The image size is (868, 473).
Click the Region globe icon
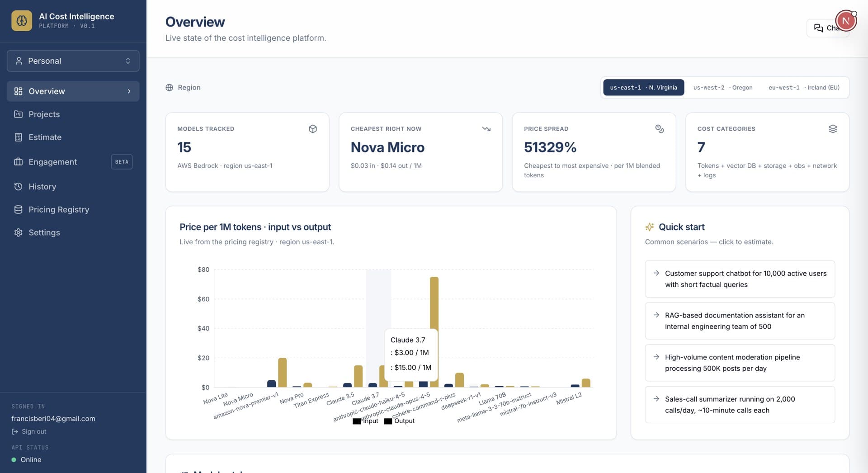click(169, 88)
